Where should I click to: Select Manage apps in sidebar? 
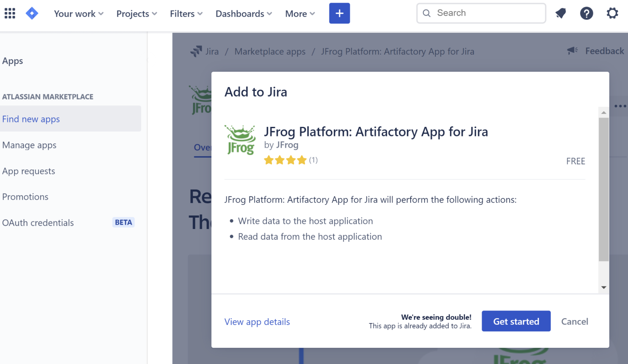coord(29,145)
